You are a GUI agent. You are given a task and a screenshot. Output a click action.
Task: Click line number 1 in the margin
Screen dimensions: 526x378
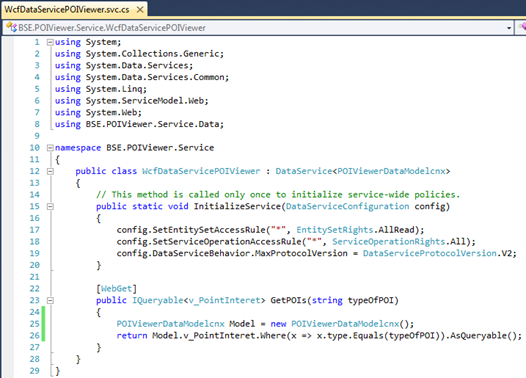(37, 42)
